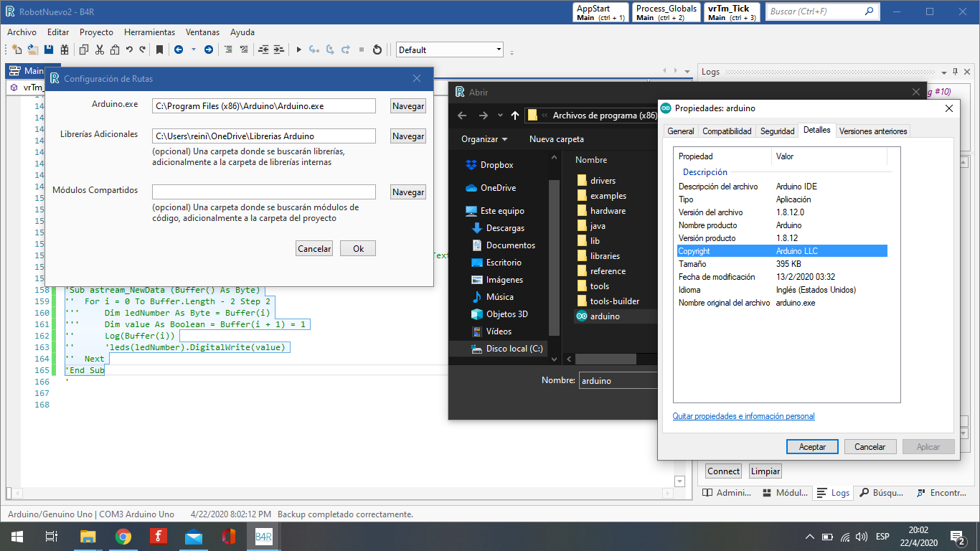
Task: Click Cancelar in Configuración de Rutas
Action: (x=314, y=249)
